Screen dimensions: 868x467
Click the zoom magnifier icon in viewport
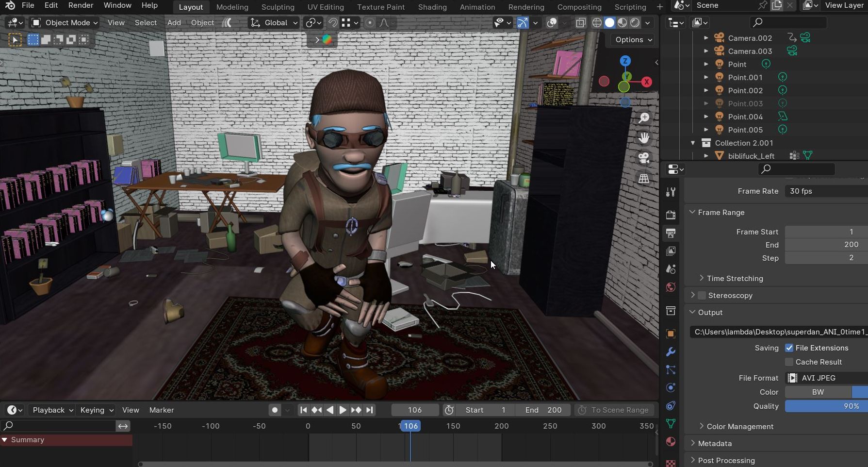[x=644, y=118]
